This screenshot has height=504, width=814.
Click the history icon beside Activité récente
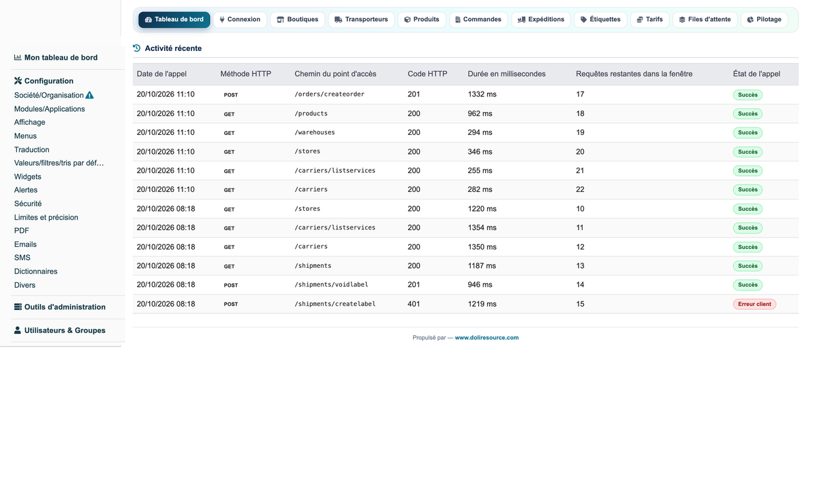[x=137, y=48]
